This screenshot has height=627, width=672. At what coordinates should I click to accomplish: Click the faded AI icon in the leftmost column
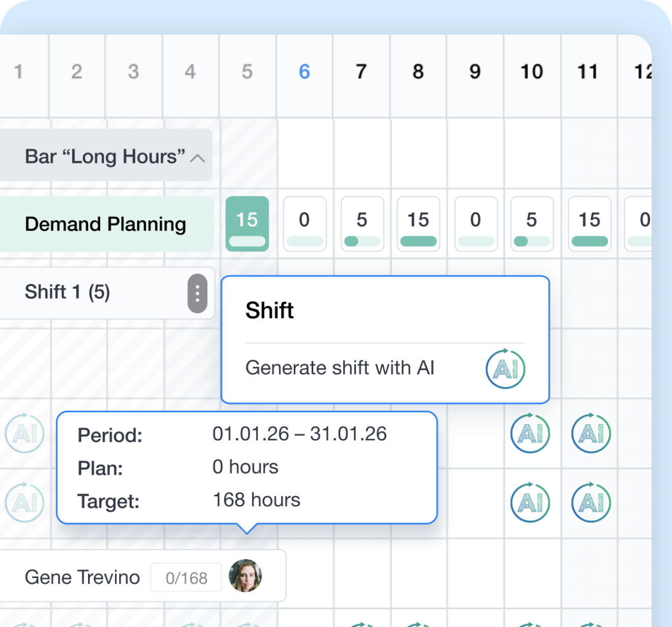[x=23, y=433]
